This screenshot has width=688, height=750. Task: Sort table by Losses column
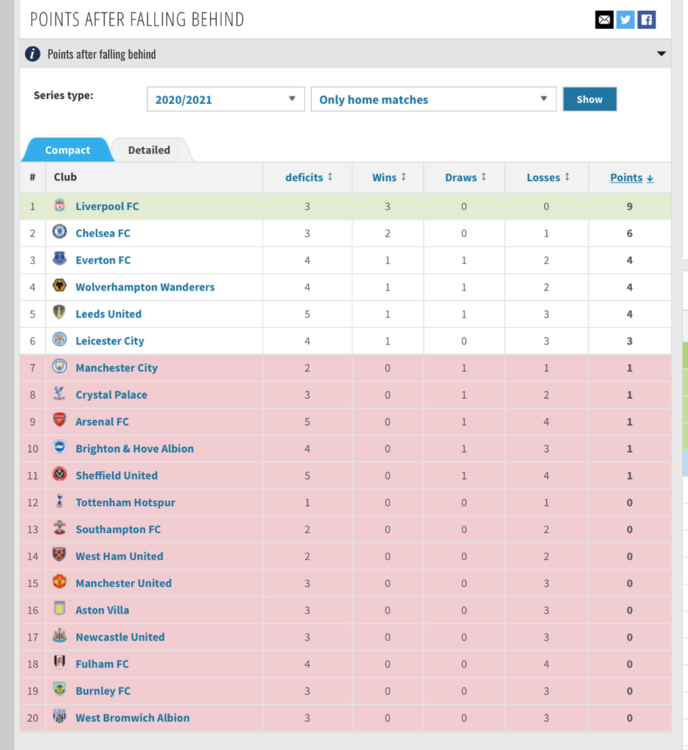[548, 177]
